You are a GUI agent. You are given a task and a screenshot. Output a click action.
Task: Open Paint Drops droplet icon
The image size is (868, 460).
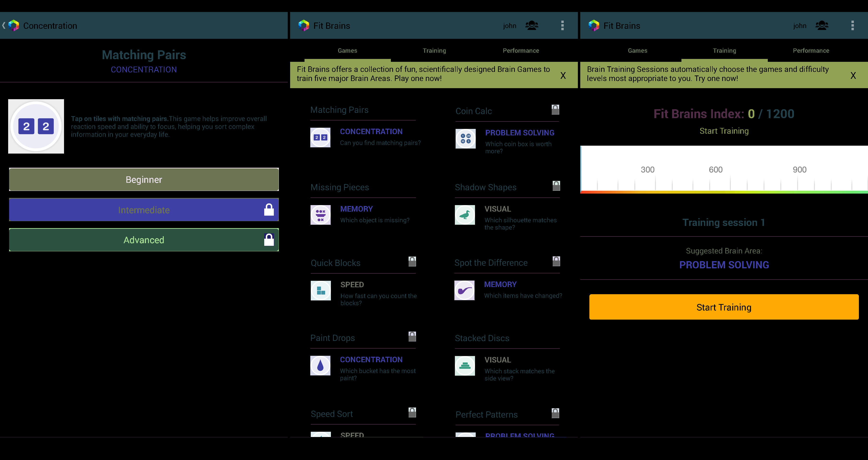pyautogui.click(x=320, y=365)
